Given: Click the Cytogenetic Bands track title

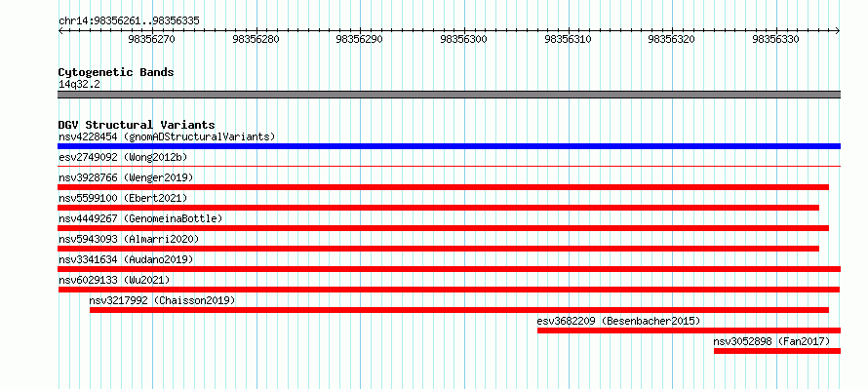Looking at the screenshot, I should tap(116, 72).
